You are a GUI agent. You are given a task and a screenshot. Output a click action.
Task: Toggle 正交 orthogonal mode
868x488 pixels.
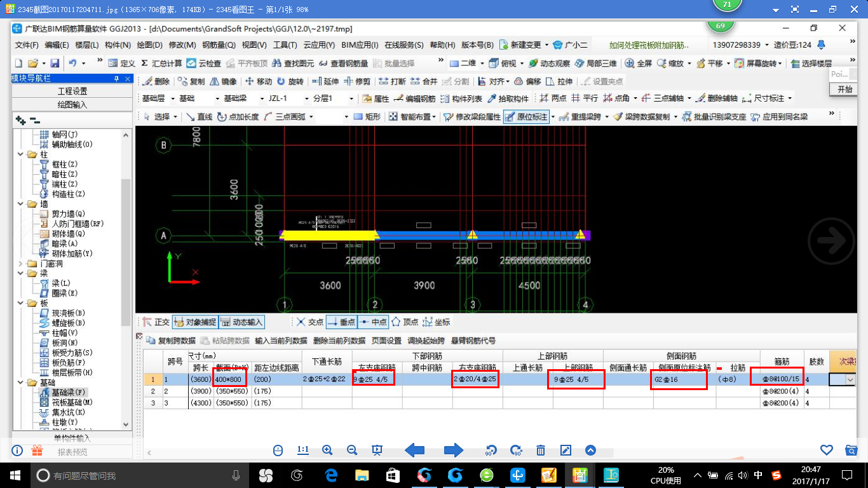[156, 322]
